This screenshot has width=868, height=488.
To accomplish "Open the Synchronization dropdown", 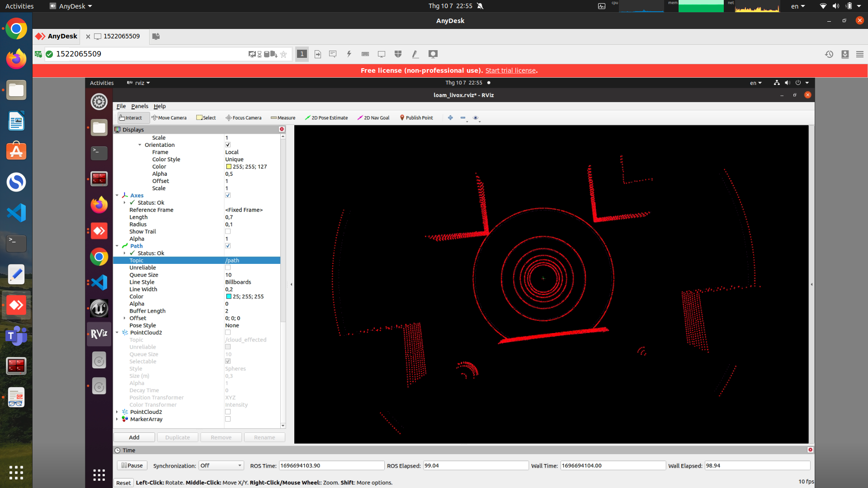I will [221, 465].
